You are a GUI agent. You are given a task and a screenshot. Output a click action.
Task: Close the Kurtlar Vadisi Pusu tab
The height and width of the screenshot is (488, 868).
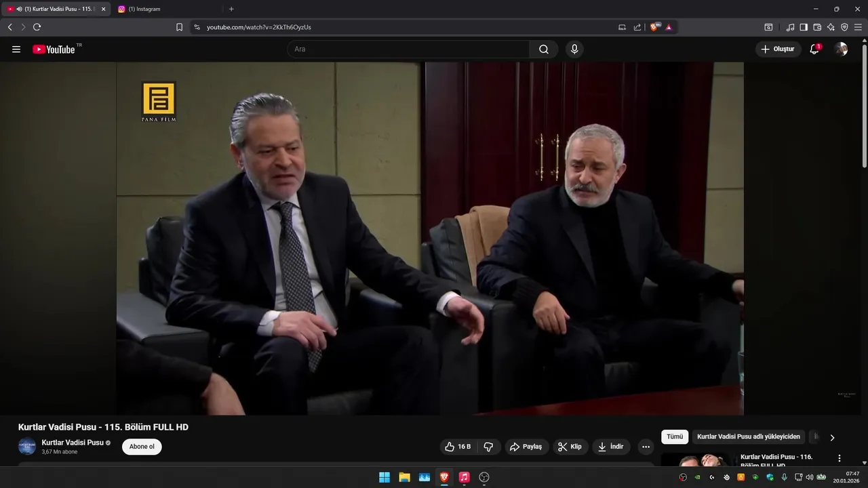[104, 9]
